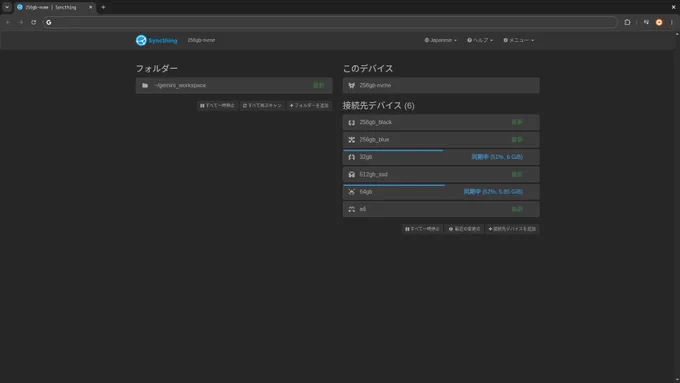Open the メニュー actions dropdown

click(519, 40)
